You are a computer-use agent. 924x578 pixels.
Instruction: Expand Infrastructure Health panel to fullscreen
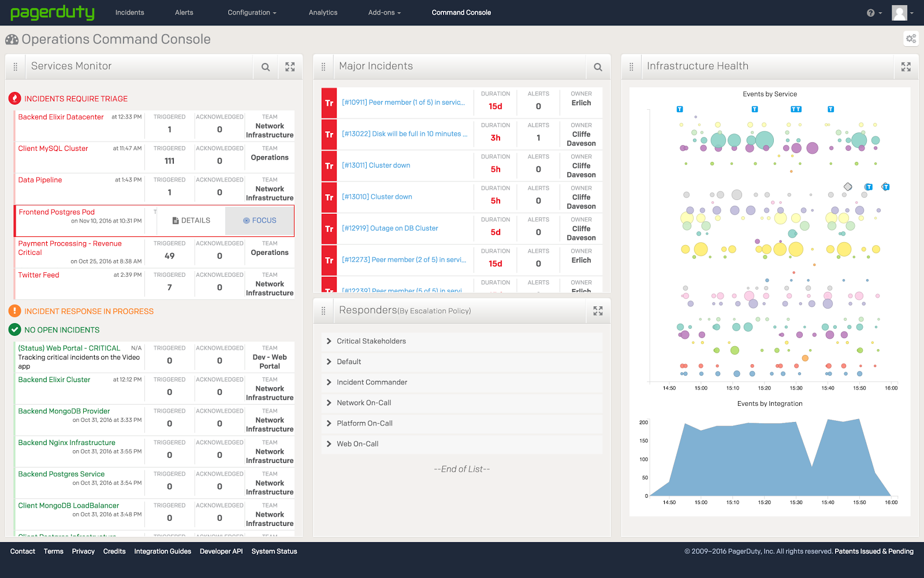pyautogui.click(x=906, y=67)
